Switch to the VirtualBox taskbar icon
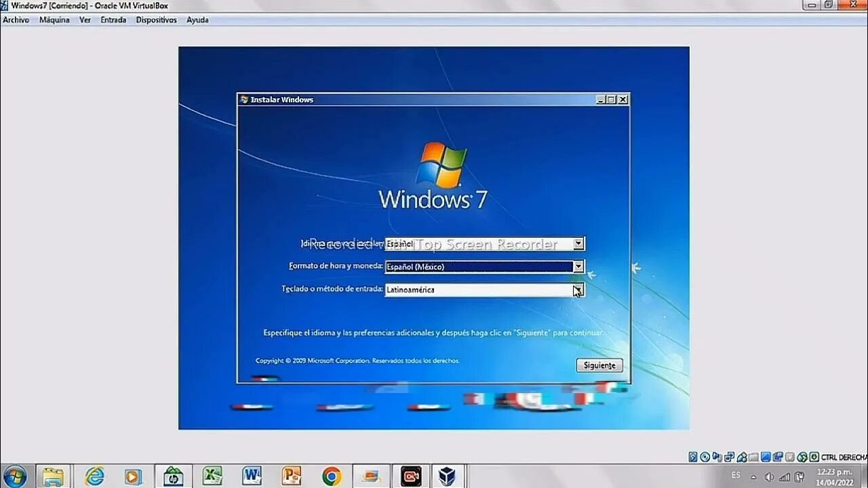Viewport: 868px width, 488px height. tap(447, 476)
